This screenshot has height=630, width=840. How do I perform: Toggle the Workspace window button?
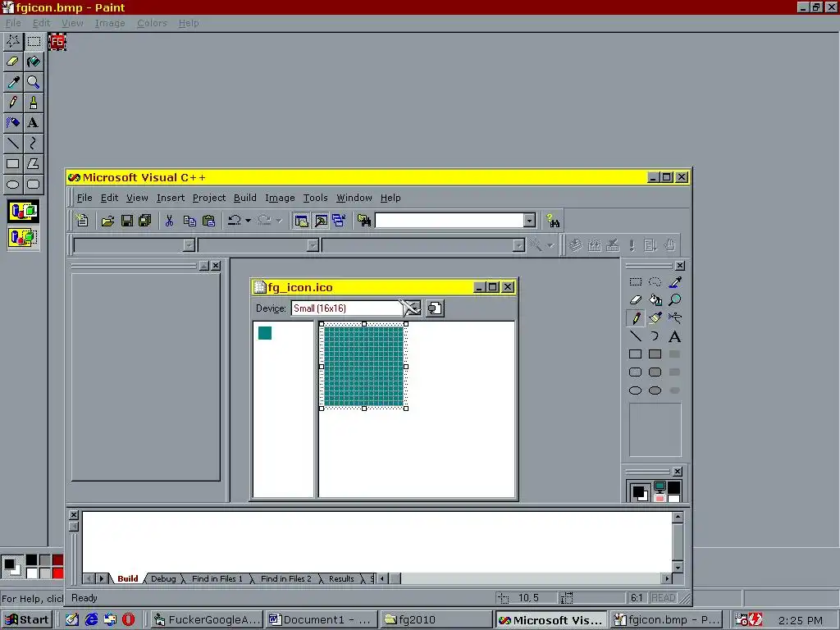[302, 220]
